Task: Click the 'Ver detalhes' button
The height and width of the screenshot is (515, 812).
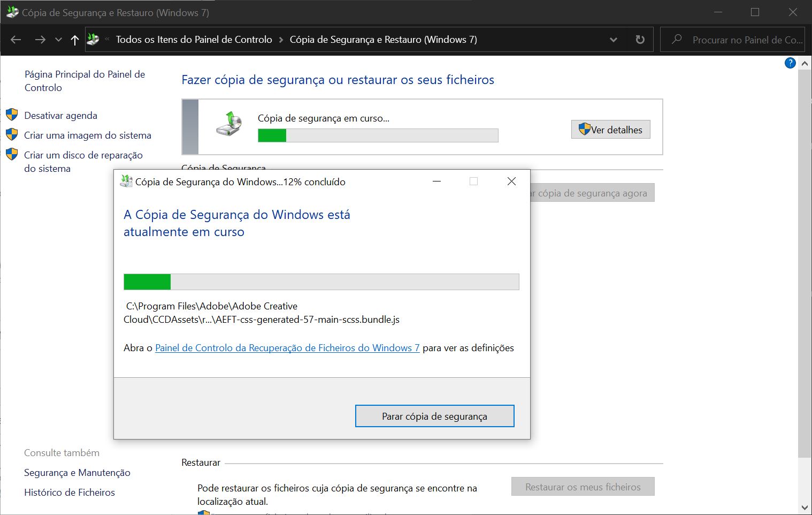Action: [611, 130]
